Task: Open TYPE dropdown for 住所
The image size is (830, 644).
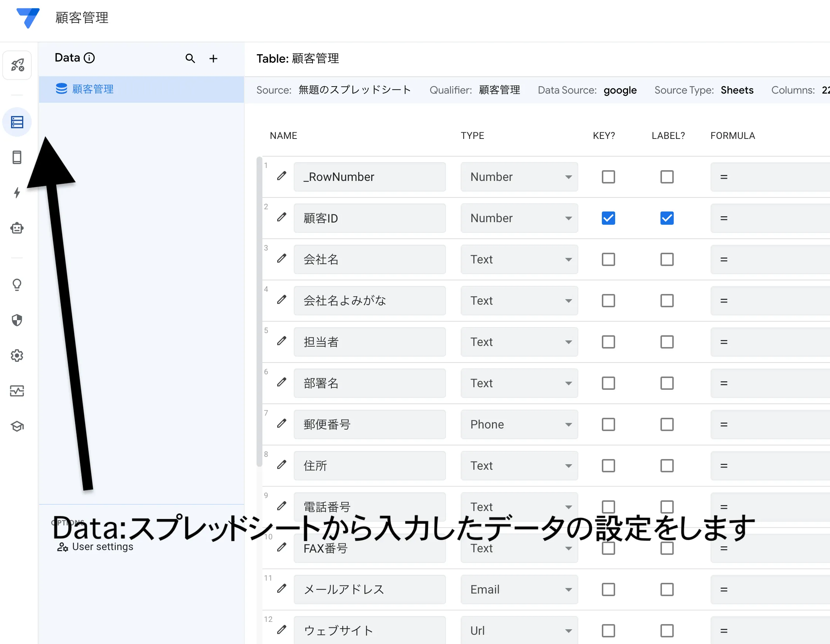Action: tap(519, 466)
